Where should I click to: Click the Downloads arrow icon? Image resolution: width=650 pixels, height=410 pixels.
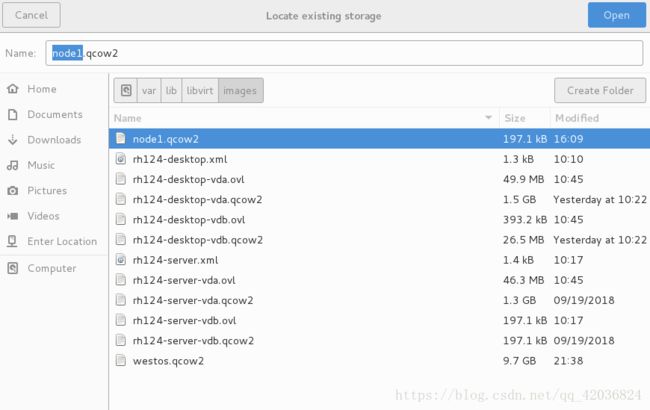click(13, 140)
